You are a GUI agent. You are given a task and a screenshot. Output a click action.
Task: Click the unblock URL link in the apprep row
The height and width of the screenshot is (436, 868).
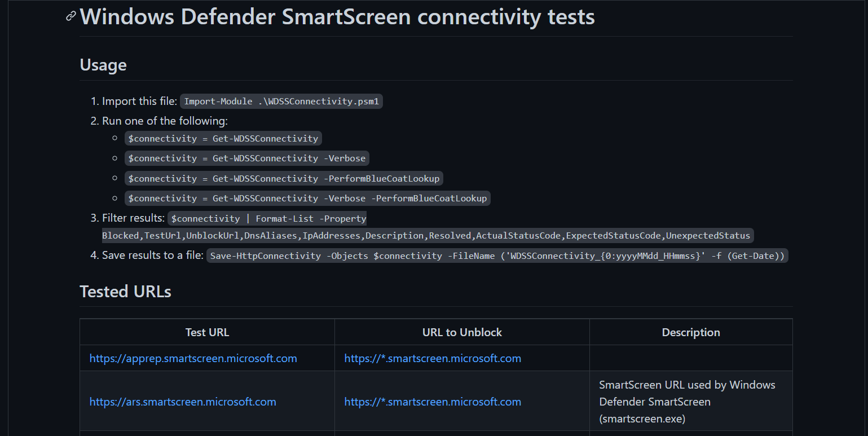(x=433, y=358)
